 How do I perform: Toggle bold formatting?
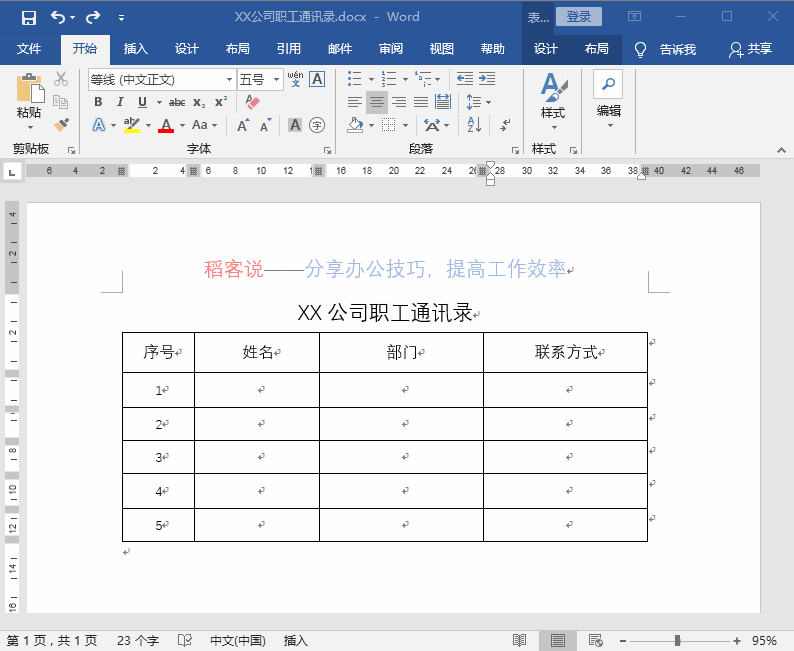pyautogui.click(x=98, y=102)
